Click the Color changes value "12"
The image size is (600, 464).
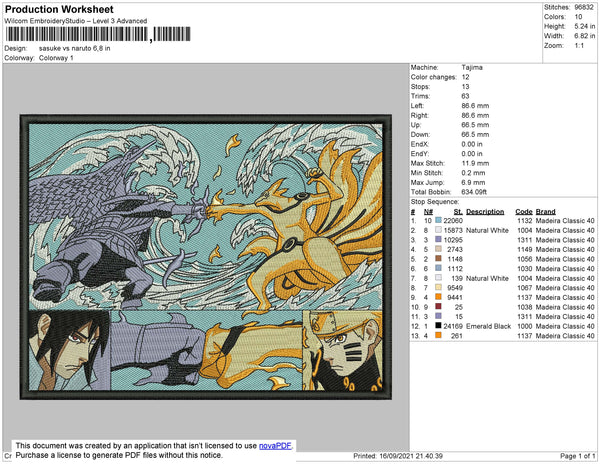click(x=465, y=77)
